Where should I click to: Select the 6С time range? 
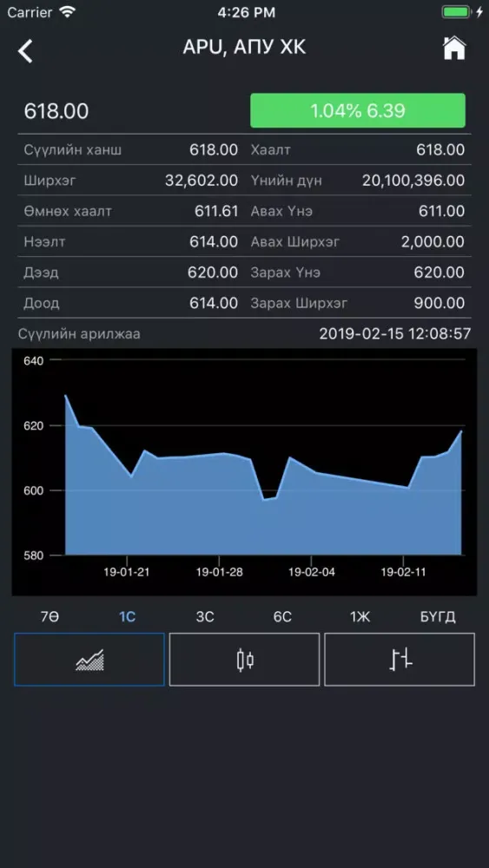click(x=282, y=616)
